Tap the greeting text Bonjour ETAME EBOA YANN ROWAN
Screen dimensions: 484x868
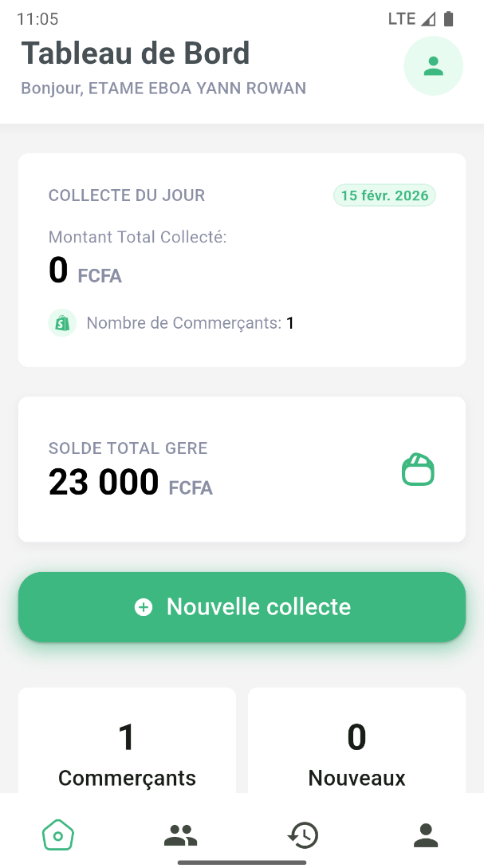[163, 88]
